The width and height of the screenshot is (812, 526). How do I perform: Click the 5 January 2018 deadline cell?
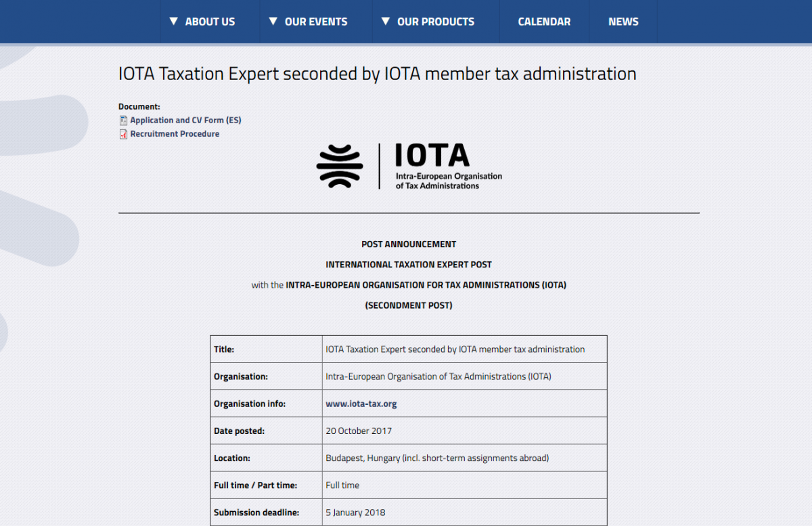click(x=355, y=512)
